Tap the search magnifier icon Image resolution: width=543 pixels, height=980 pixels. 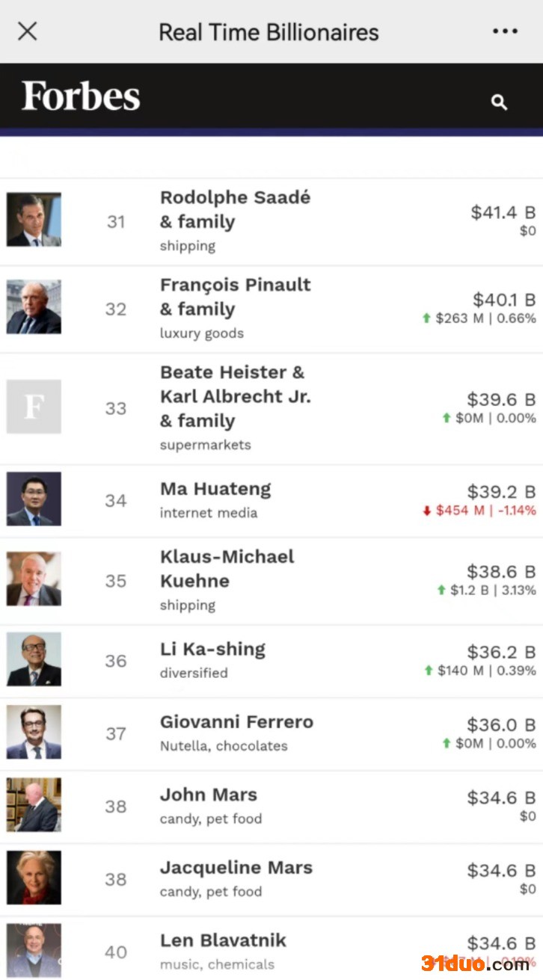coord(499,102)
